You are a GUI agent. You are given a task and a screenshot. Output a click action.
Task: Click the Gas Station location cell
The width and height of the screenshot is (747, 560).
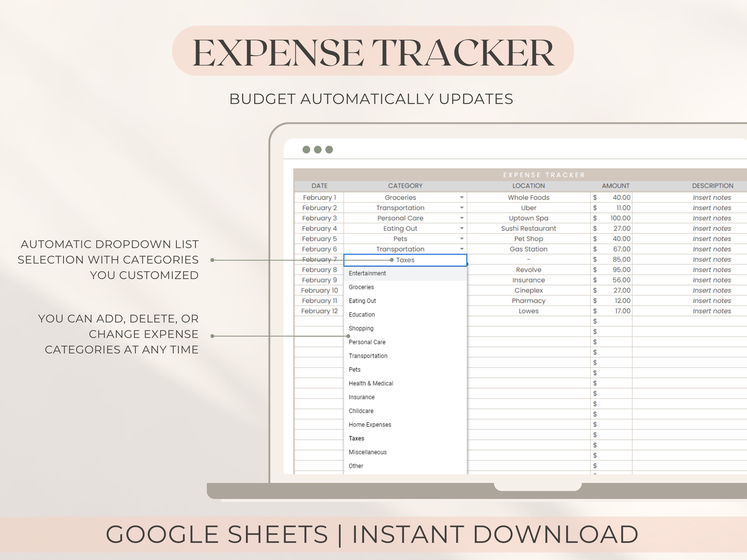click(x=528, y=249)
